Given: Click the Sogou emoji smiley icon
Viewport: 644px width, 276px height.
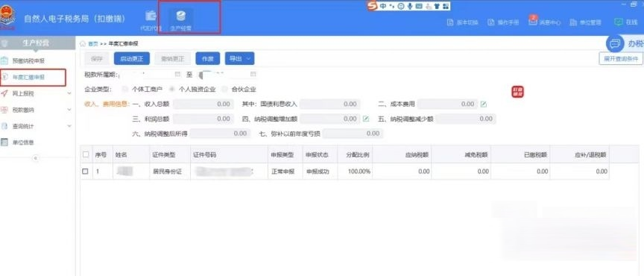Looking at the screenshot, I should [x=400, y=6].
